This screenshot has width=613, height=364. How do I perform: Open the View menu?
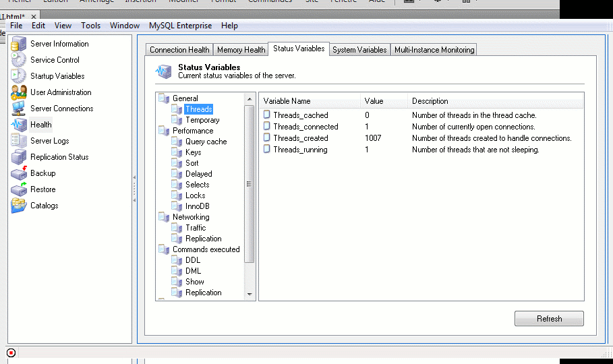coord(63,26)
